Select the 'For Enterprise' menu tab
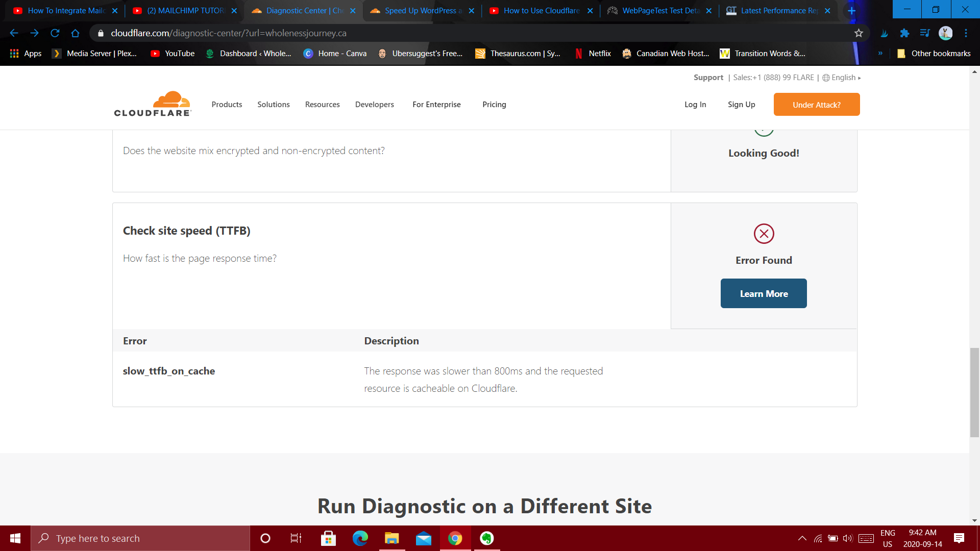 coord(436,104)
